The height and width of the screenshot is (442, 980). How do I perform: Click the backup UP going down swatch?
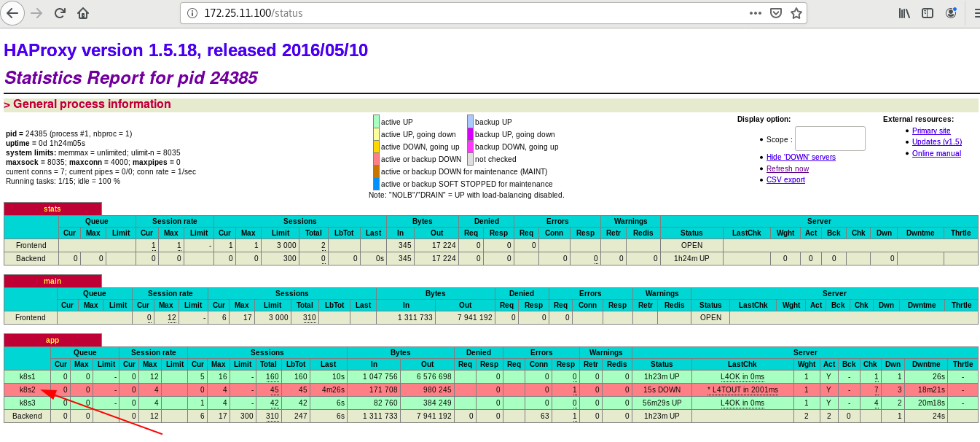point(471,133)
